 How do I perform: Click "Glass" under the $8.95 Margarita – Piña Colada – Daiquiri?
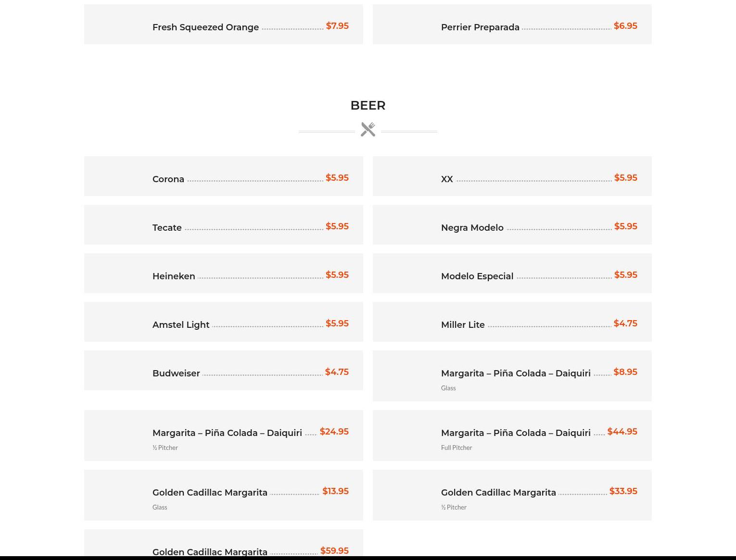(448, 388)
